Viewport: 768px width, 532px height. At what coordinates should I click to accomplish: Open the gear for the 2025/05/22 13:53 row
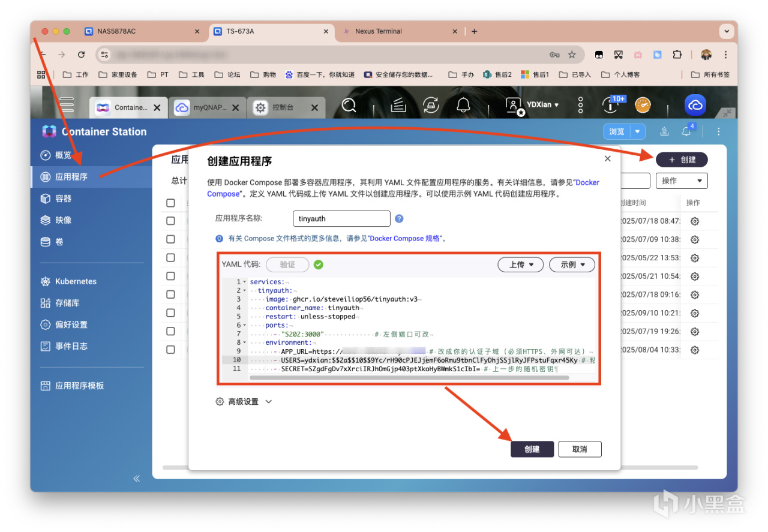(694, 258)
